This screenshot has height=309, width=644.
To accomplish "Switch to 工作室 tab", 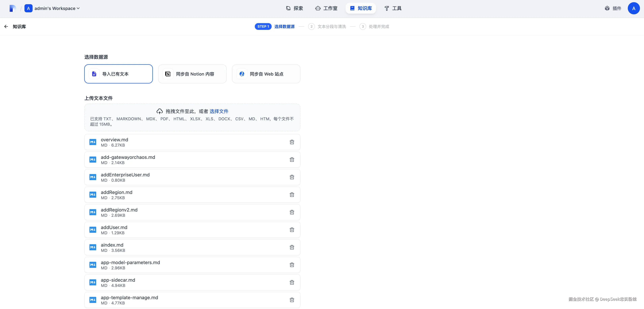I will 326,8.
